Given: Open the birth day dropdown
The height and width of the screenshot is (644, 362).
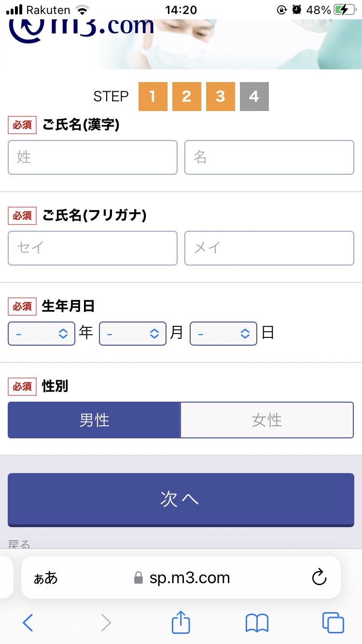Looking at the screenshot, I should tap(223, 334).
